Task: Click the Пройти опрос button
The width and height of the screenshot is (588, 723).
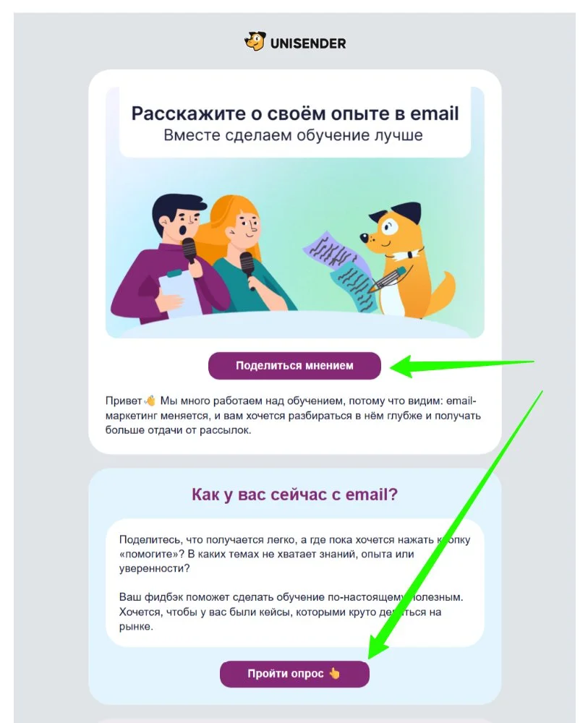Action: pos(294,674)
